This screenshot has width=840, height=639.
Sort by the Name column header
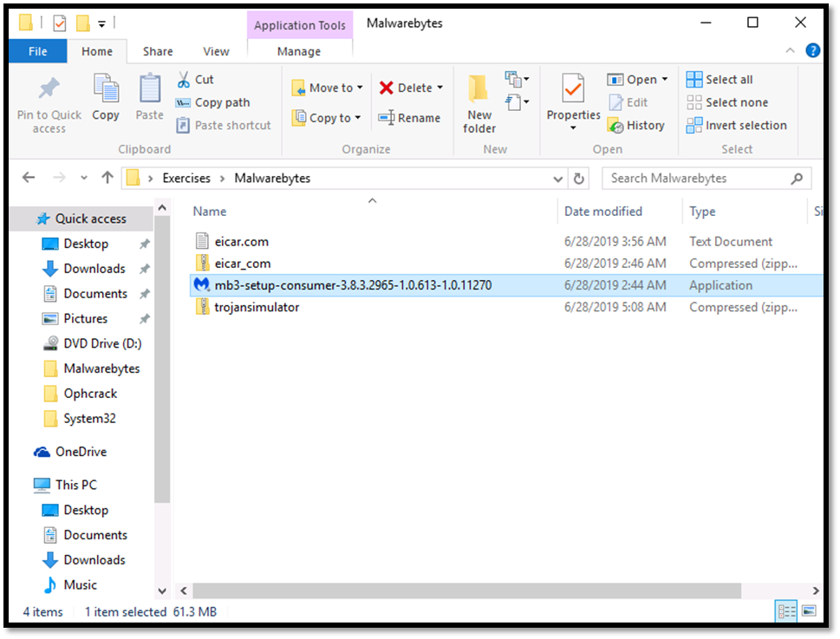pyautogui.click(x=210, y=212)
